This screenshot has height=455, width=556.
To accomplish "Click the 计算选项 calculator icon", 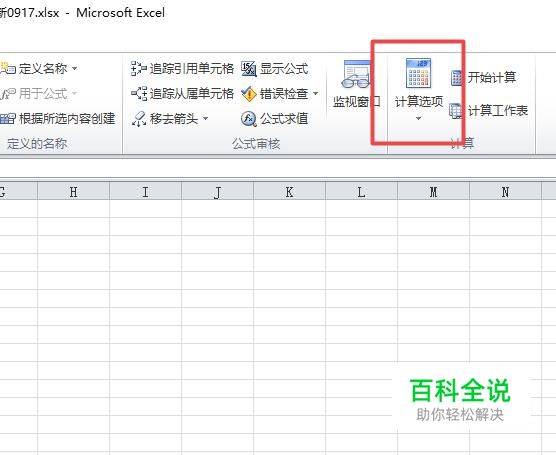I will (418, 73).
